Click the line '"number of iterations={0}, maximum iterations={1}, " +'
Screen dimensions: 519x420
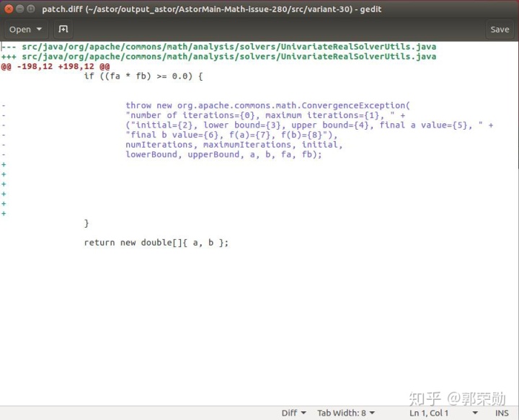click(x=265, y=115)
